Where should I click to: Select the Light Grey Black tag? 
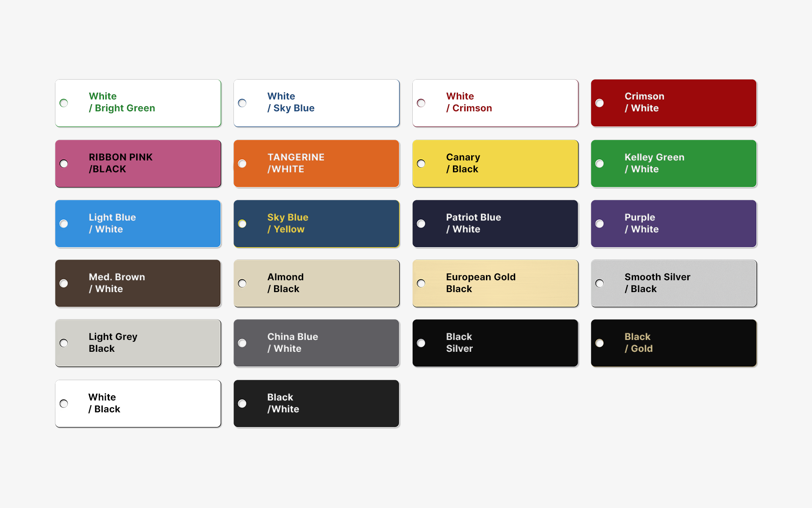[138, 343]
